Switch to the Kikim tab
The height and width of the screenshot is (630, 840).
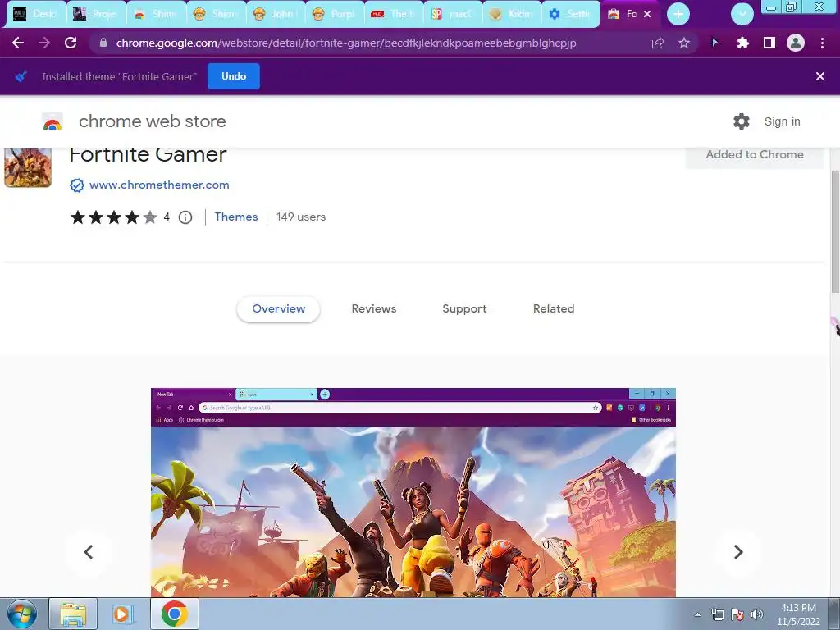(512, 14)
